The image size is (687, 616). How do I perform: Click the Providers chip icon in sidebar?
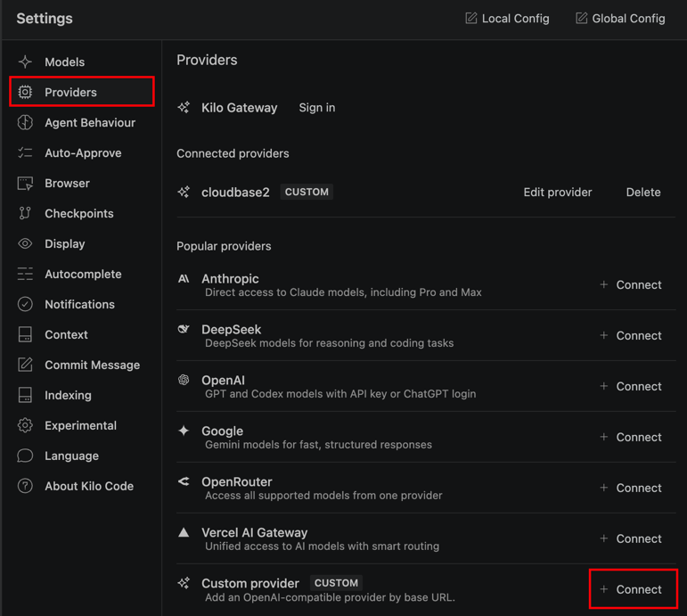(25, 92)
